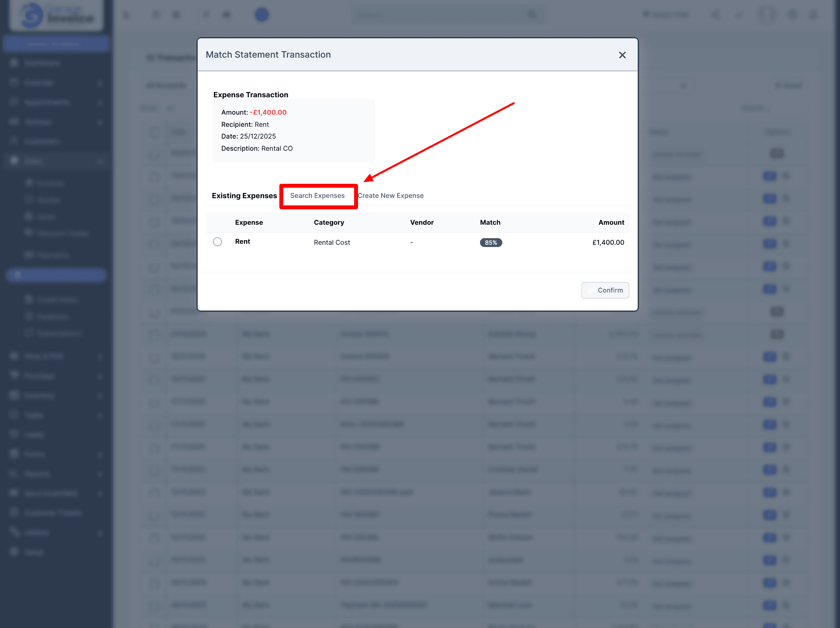
Task: Select the Rent expense radio button
Action: (217, 242)
